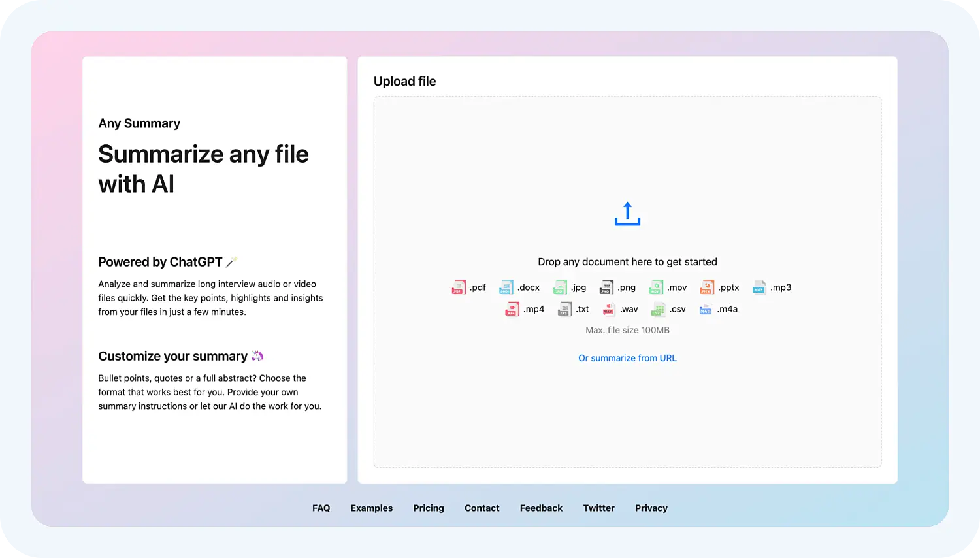Viewport: 980px width, 558px height.
Task: Click the .jpg file type icon
Action: pos(560,287)
